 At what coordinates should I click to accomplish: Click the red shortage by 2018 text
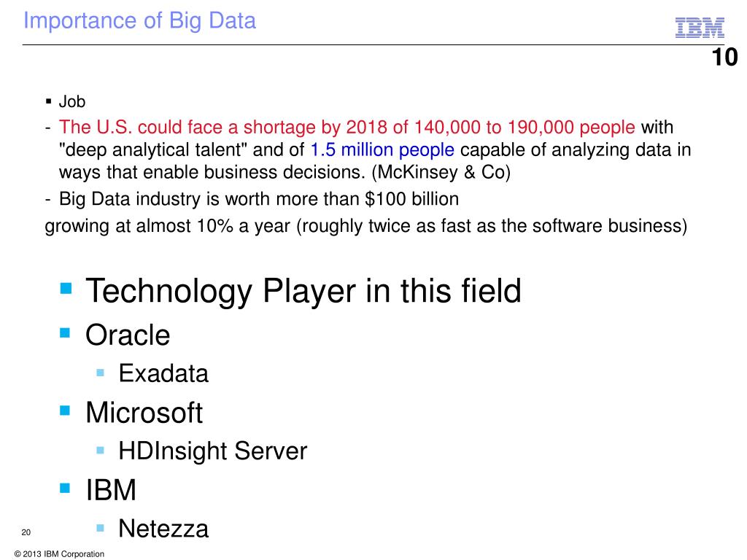(x=347, y=127)
